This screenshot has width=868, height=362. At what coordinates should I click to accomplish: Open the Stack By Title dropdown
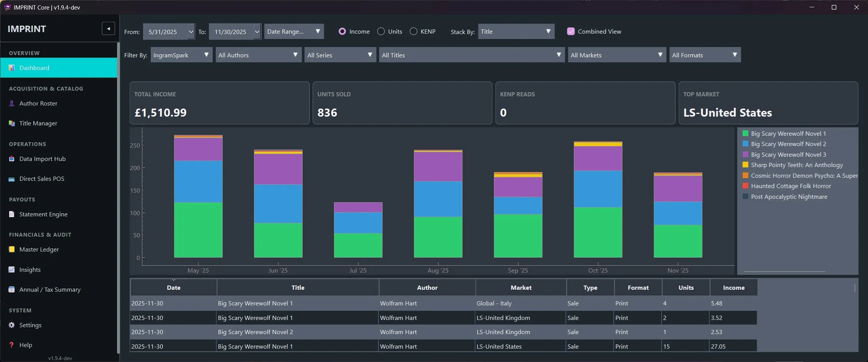(x=516, y=31)
